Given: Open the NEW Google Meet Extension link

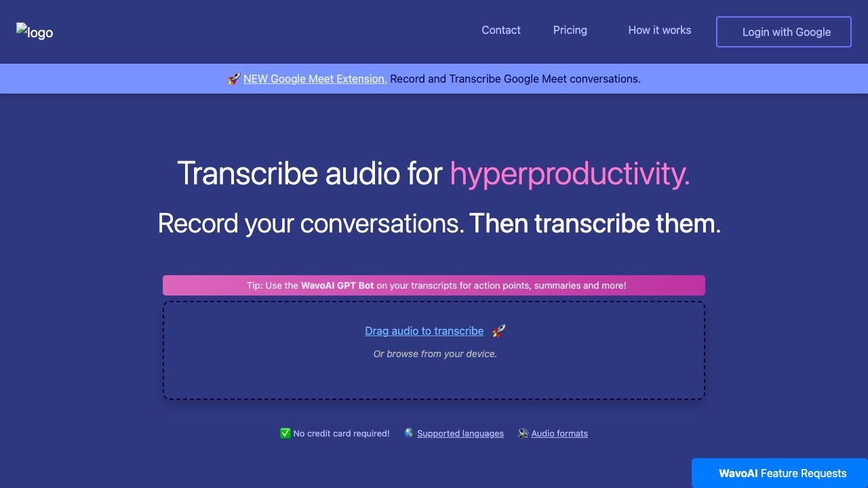Looking at the screenshot, I should click(x=315, y=79).
